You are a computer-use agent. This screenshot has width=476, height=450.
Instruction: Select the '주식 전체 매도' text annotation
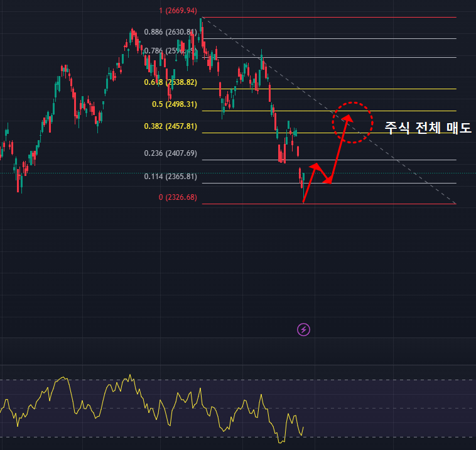click(x=428, y=128)
